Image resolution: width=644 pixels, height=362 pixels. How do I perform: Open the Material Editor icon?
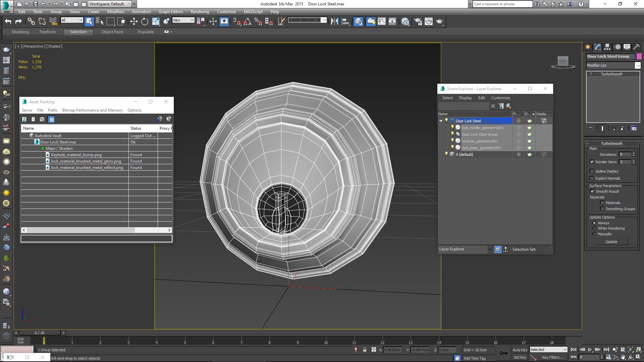click(x=405, y=21)
